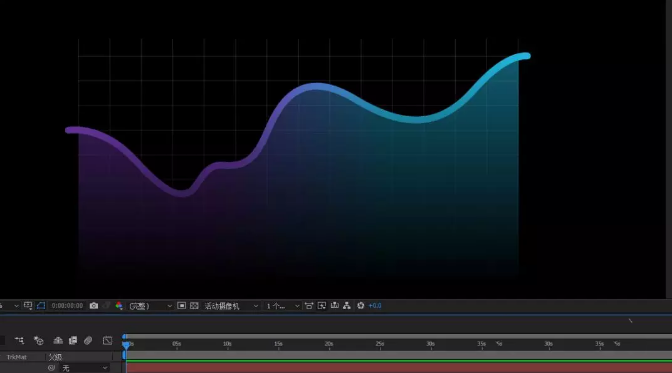Open the 1个 view layout dropdown
Viewport: 672px width, 373px height.
pos(282,306)
